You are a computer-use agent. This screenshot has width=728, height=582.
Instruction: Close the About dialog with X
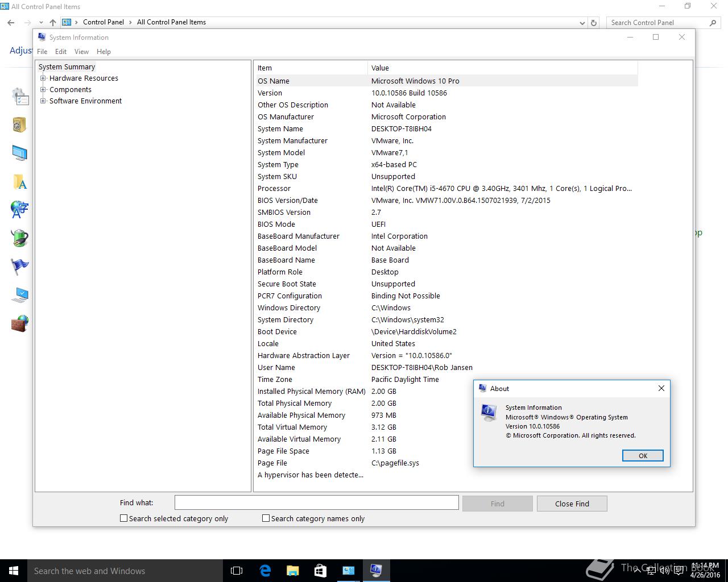pyautogui.click(x=661, y=388)
